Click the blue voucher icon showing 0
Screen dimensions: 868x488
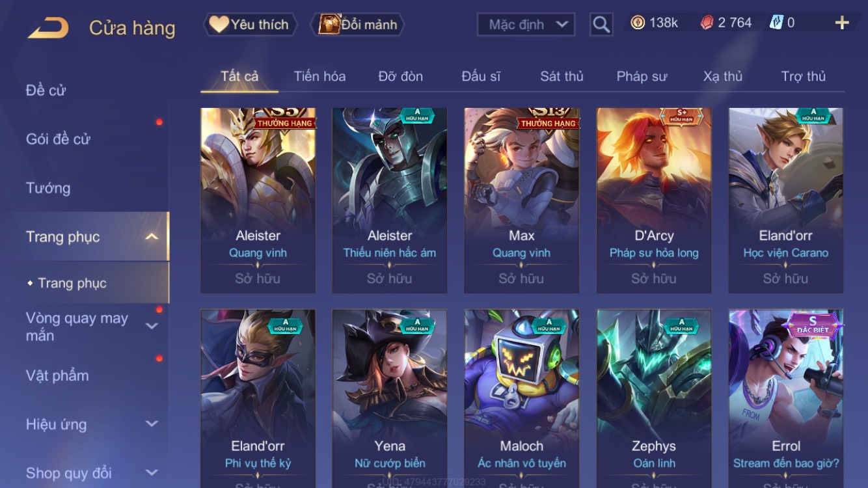[776, 23]
